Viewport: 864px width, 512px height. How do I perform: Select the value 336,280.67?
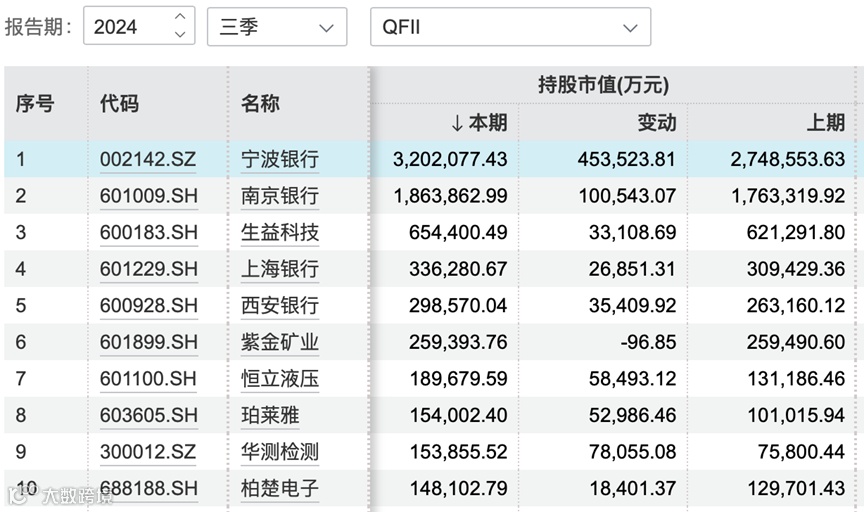(458, 268)
